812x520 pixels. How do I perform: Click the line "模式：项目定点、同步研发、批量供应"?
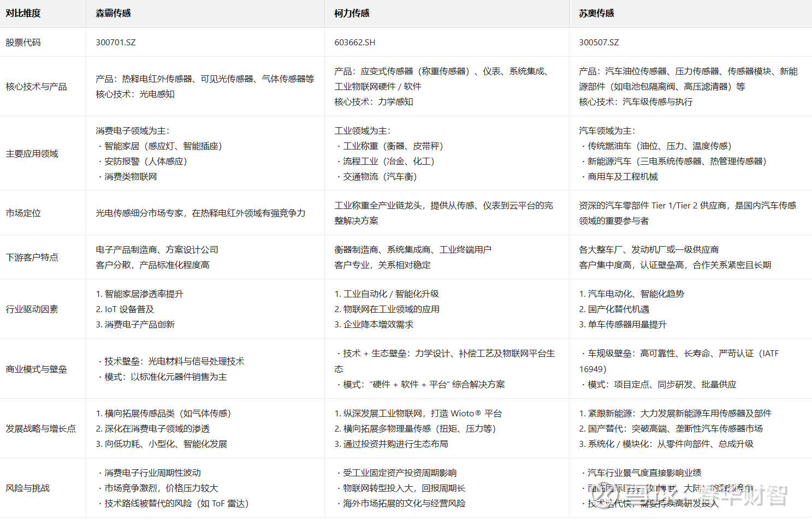(x=659, y=385)
